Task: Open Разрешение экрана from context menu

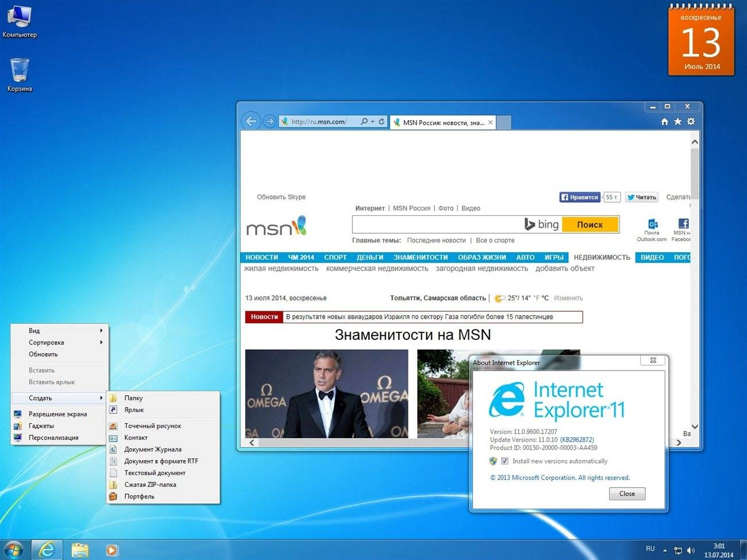Action: coord(60,414)
